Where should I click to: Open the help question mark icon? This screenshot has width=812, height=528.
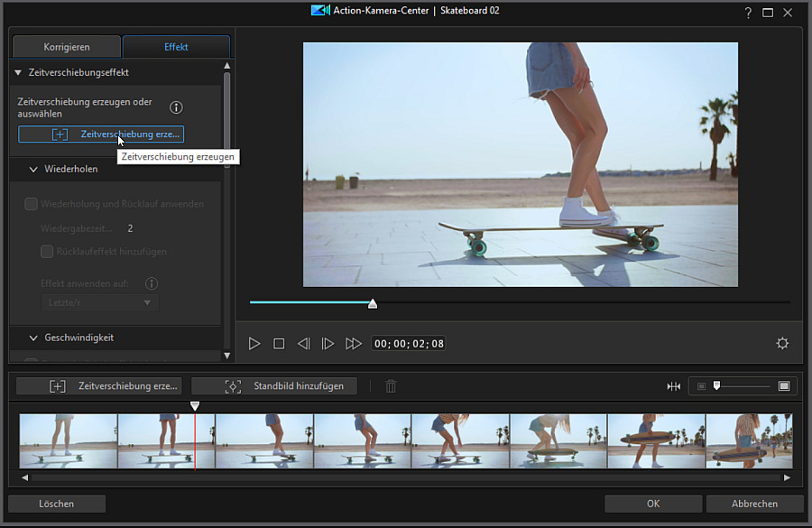[x=747, y=13]
